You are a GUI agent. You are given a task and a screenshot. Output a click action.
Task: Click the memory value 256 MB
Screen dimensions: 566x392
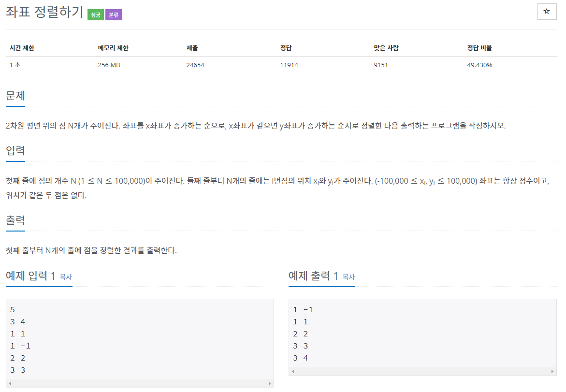click(109, 65)
